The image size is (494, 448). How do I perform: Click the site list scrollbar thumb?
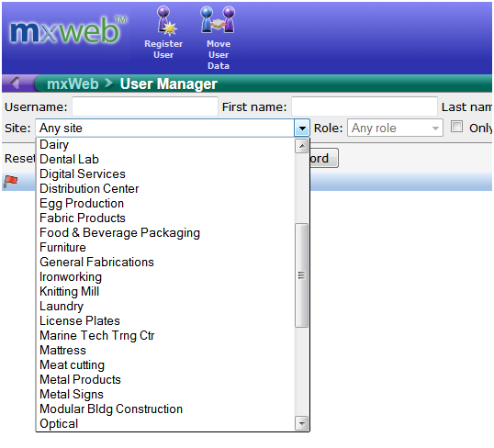click(x=301, y=275)
